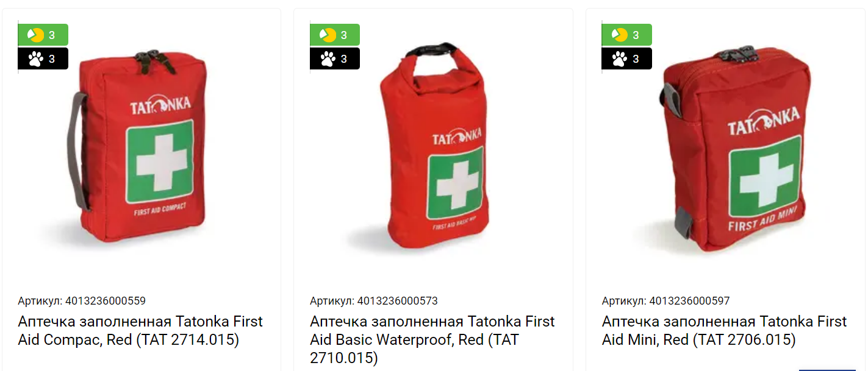
Task: Click black paw badge on First Aid Mini card
Action: (627, 58)
